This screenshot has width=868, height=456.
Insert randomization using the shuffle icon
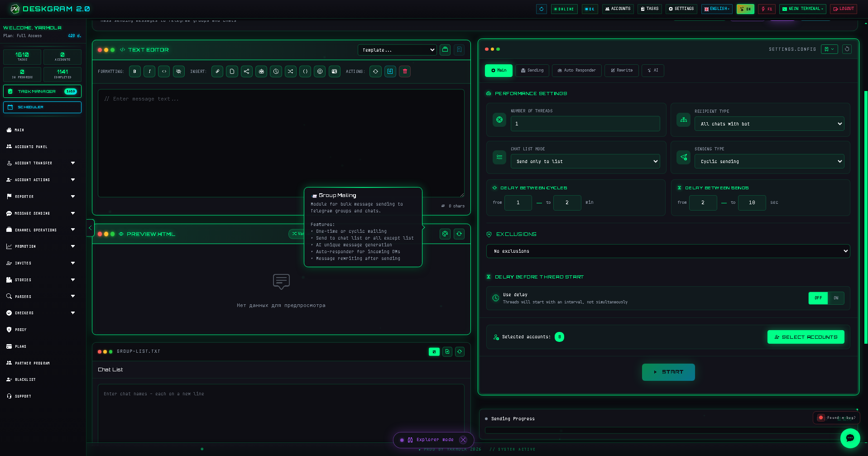[x=291, y=72]
